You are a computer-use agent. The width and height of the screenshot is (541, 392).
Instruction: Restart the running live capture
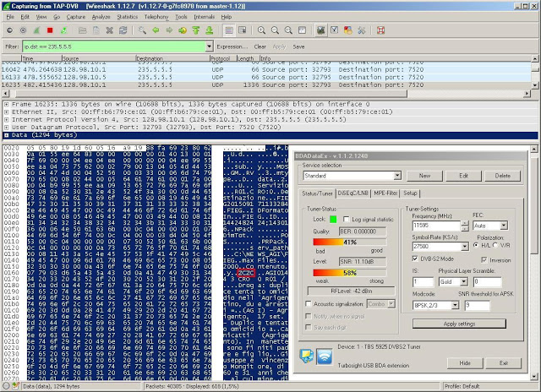click(63, 30)
